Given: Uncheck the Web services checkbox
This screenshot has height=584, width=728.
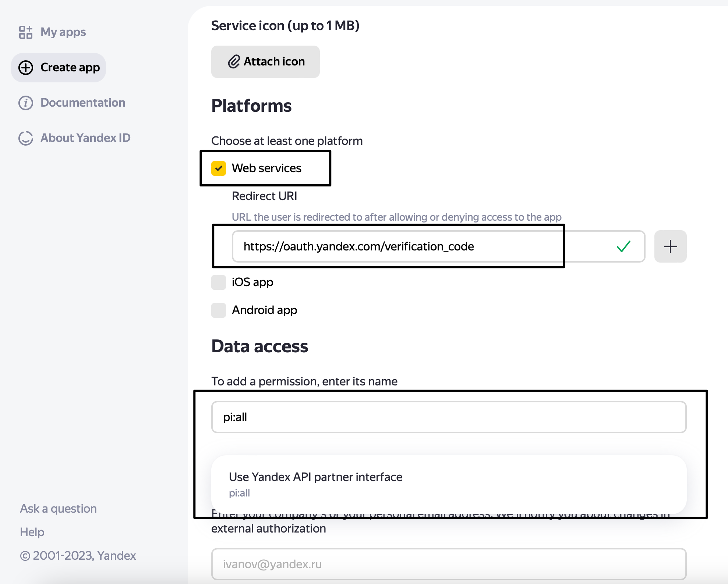Looking at the screenshot, I should pyautogui.click(x=219, y=168).
